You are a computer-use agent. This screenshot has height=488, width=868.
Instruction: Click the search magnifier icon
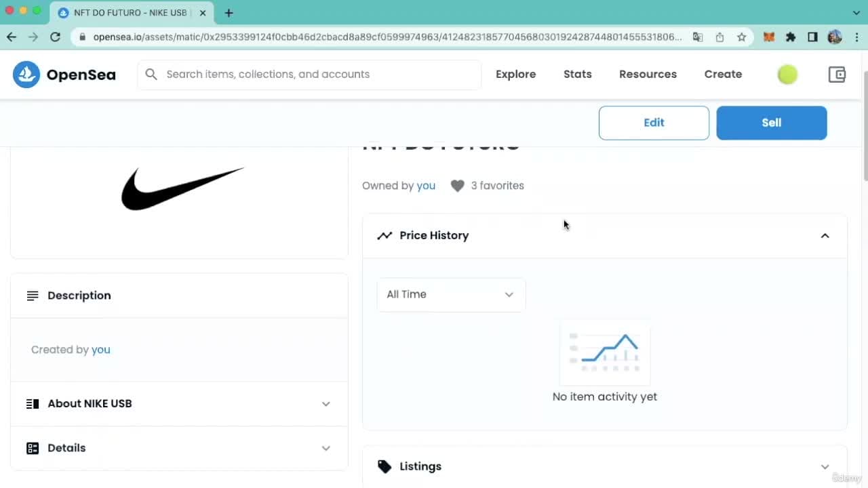(x=151, y=74)
